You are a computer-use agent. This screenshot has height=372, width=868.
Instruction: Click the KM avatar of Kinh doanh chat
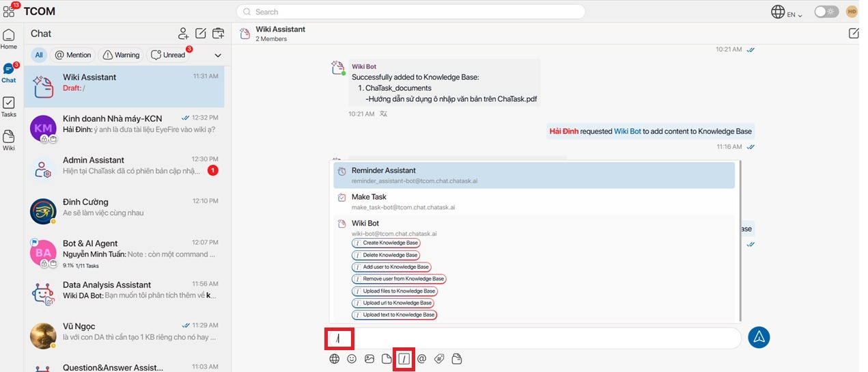point(43,128)
